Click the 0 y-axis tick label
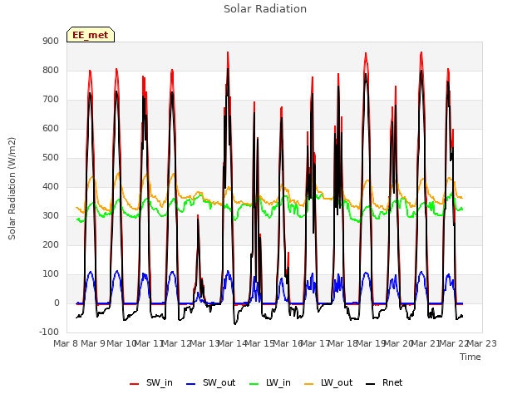532x399 pixels. pos(57,303)
